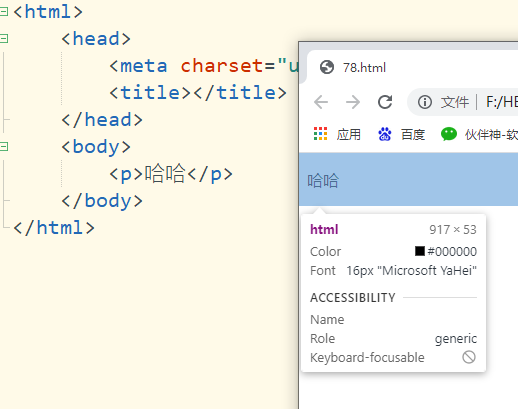
Task: Collapse the body tag fold marker
Action: 4,146
